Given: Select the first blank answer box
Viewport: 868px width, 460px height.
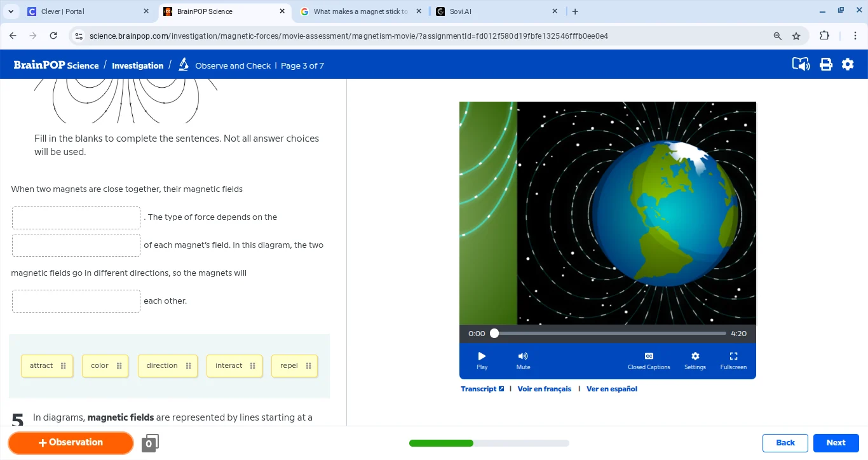Looking at the screenshot, I should [x=76, y=218].
